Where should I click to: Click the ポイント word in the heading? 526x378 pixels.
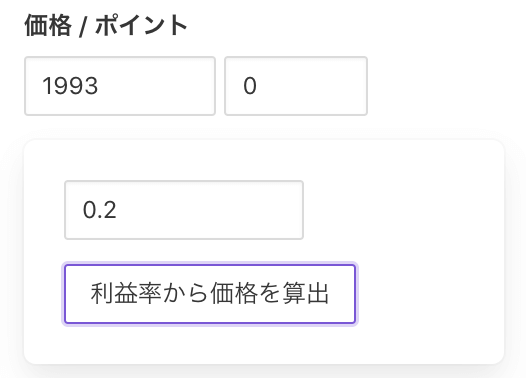[x=141, y=25]
